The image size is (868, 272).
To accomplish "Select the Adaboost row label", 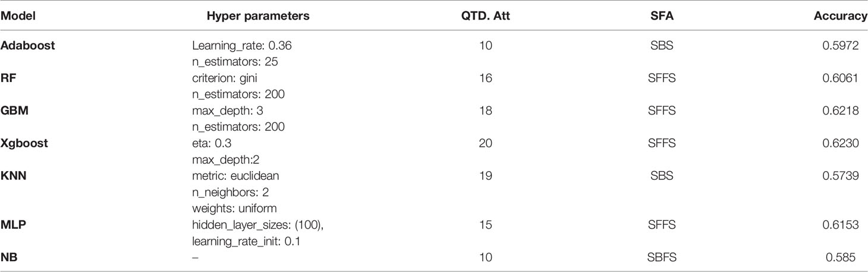I will point(28,45).
